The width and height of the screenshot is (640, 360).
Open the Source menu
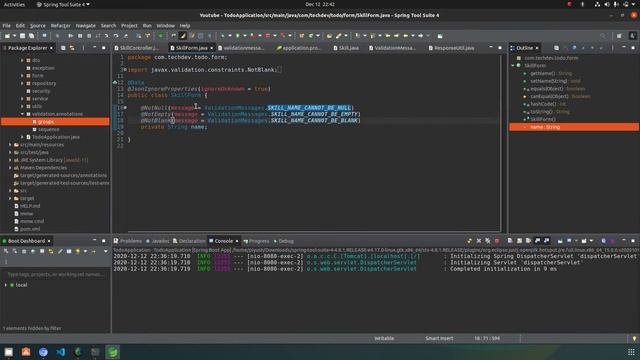38,25
